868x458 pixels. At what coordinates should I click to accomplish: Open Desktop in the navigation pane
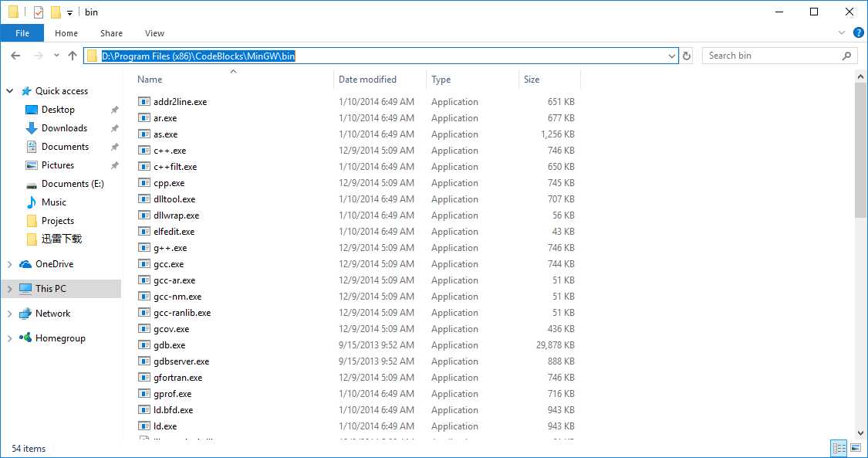pos(58,110)
